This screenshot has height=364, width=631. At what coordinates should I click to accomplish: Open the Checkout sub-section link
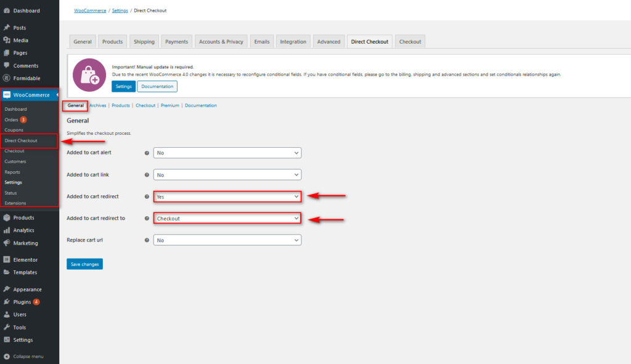[145, 105]
